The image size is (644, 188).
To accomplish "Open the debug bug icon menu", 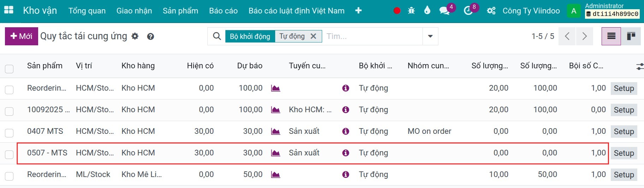I will (x=411, y=11).
